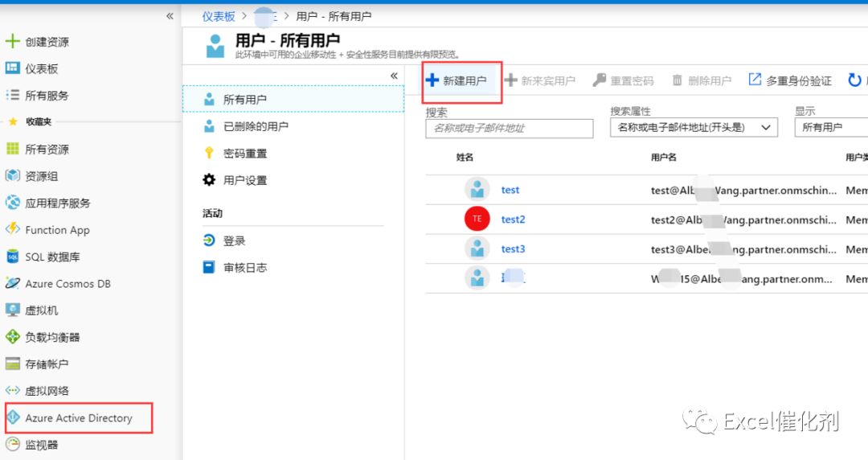Click the SQL 数据库 icon
868x460 pixels.
12,256
